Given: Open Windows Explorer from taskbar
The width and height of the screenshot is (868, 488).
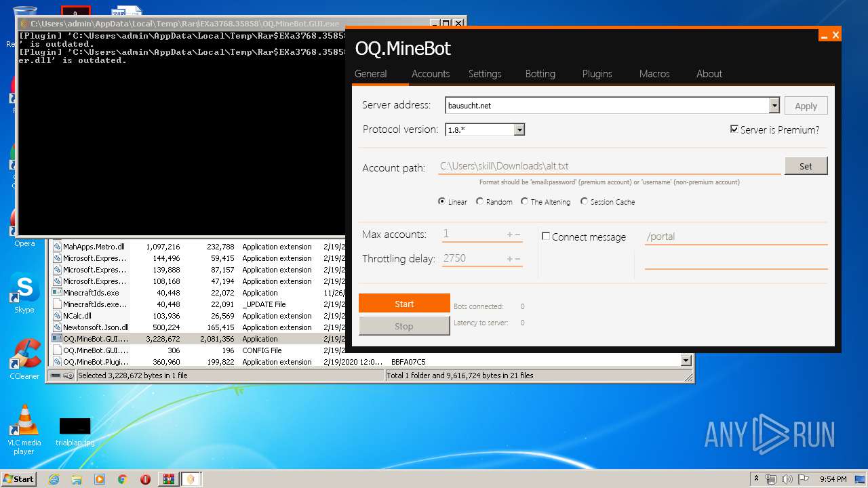Looking at the screenshot, I should click(77, 479).
